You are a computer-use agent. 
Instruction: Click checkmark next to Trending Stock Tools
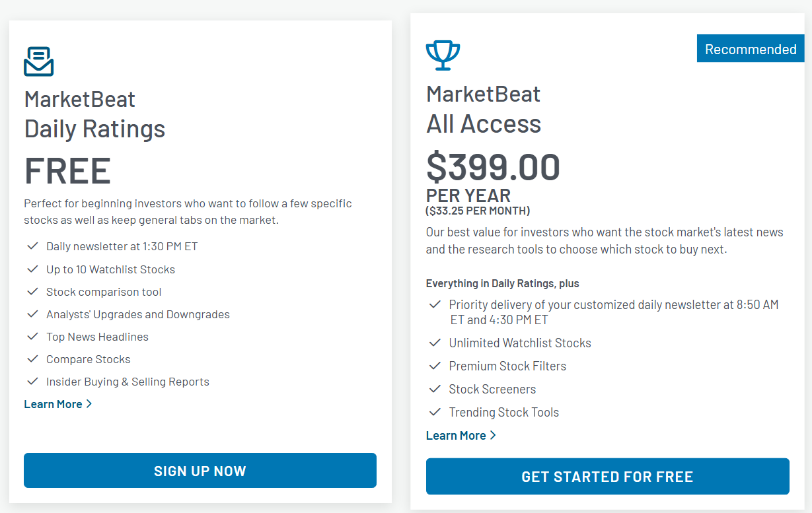click(x=435, y=412)
